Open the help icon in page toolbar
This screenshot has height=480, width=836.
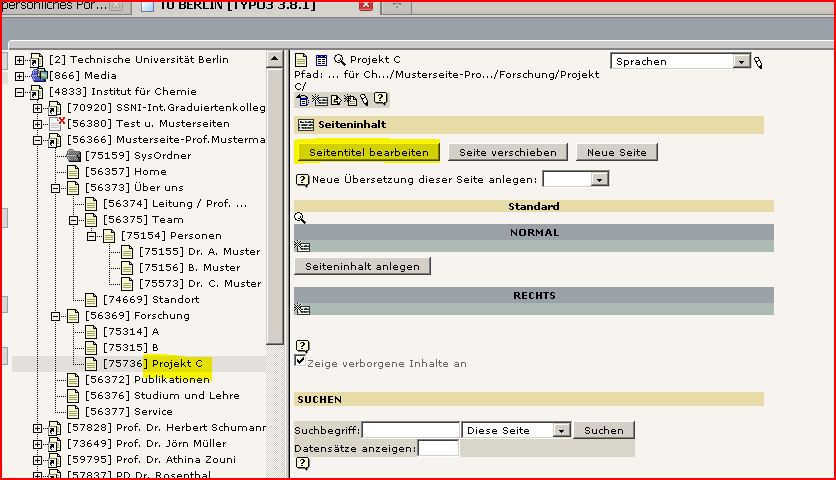click(x=380, y=99)
